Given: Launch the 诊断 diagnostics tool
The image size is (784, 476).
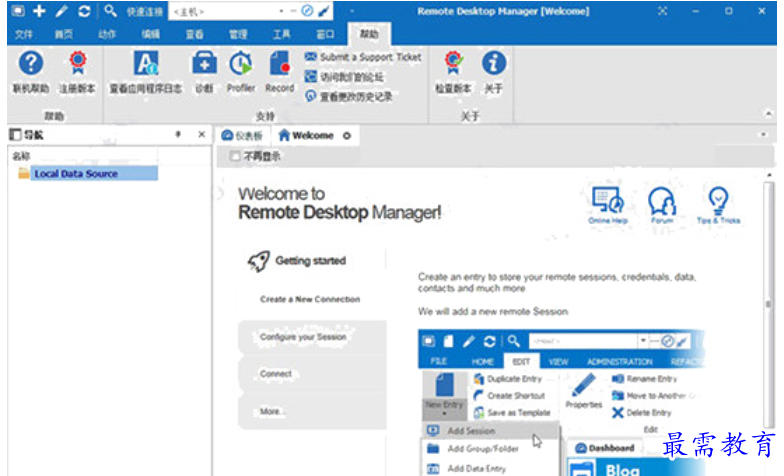Looking at the screenshot, I should [x=204, y=64].
